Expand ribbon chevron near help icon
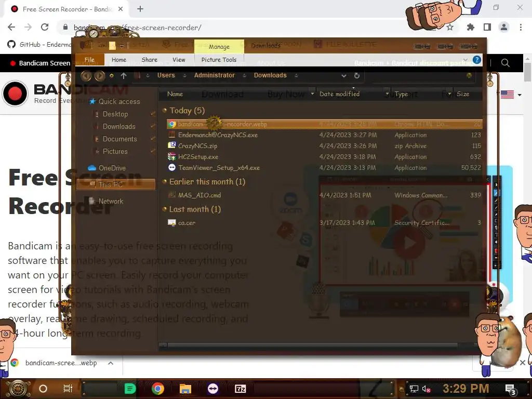532x399 pixels. point(465,60)
